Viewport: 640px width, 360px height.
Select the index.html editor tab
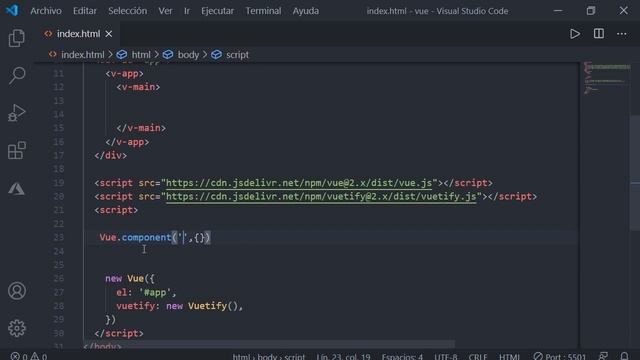[x=78, y=34]
